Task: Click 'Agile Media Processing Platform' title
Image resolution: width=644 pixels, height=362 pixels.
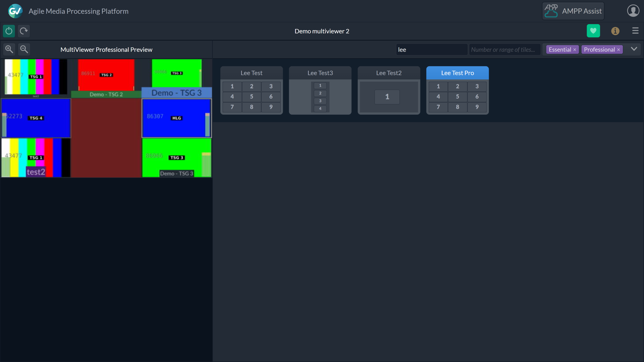Action: [x=78, y=11]
